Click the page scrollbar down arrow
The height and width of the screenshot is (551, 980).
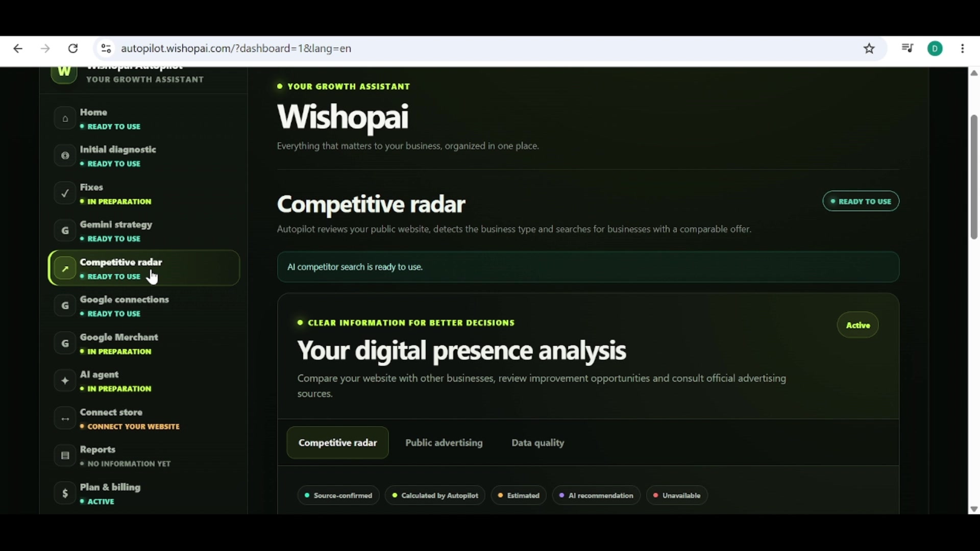[974, 509]
